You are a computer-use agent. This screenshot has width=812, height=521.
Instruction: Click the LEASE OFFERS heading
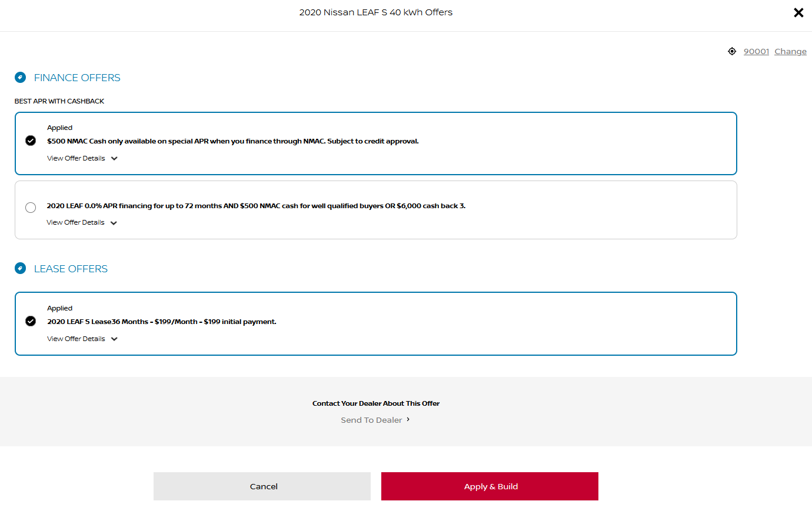pyautogui.click(x=71, y=269)
